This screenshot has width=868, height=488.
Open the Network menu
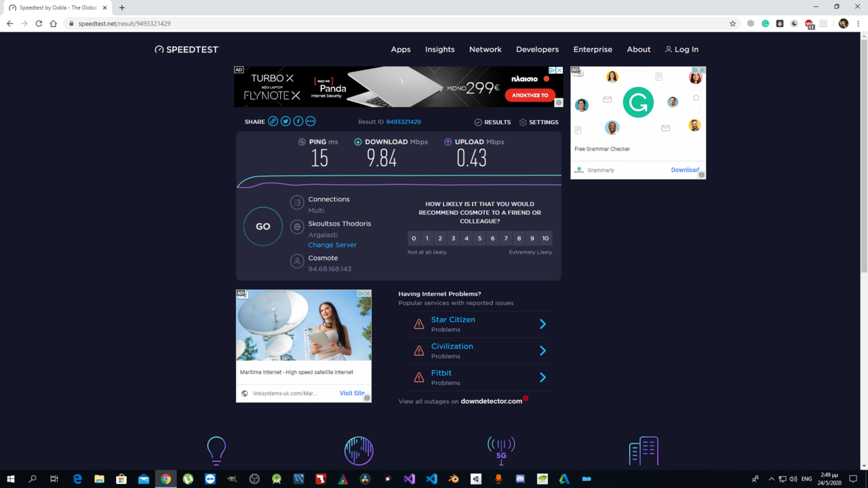(x=486, y=49)
